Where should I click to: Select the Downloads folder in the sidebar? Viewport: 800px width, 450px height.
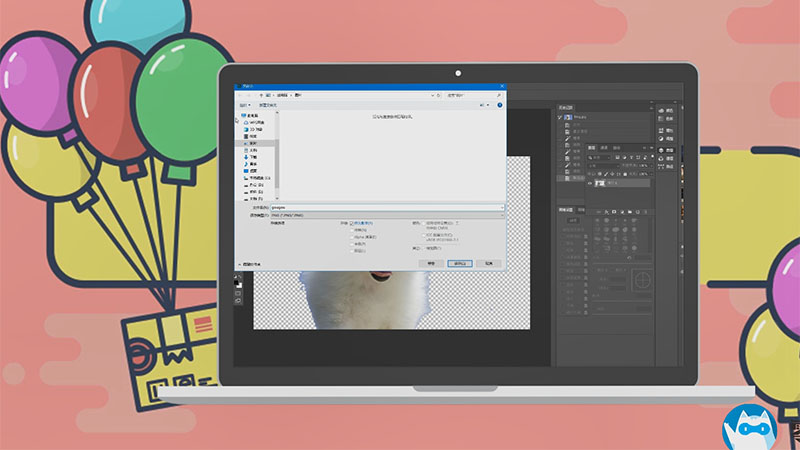(x=245, y=157)
